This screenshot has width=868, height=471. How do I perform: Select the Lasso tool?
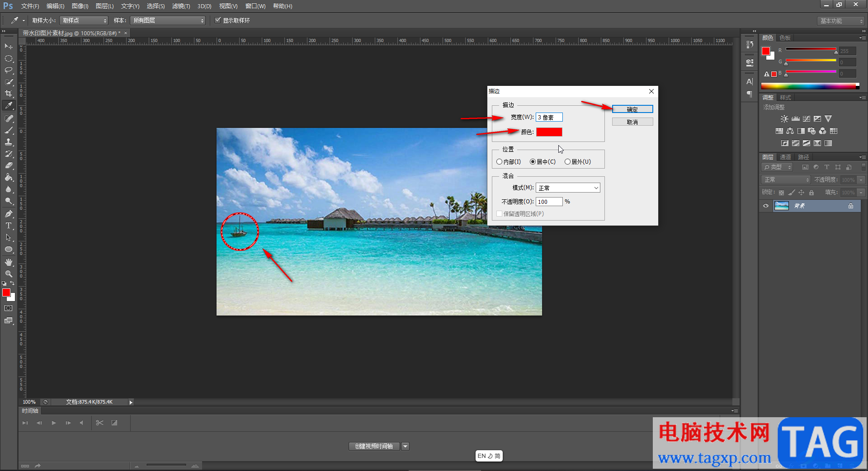point(9,70)
